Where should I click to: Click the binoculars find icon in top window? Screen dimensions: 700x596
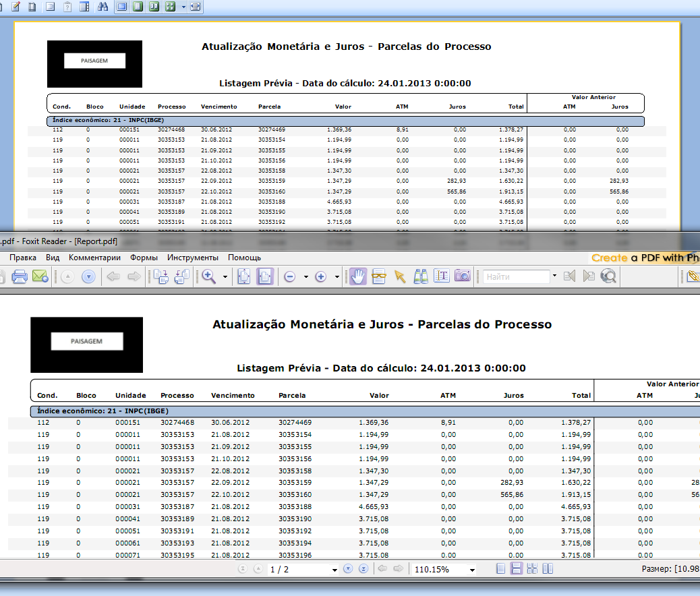coord(103,7)
